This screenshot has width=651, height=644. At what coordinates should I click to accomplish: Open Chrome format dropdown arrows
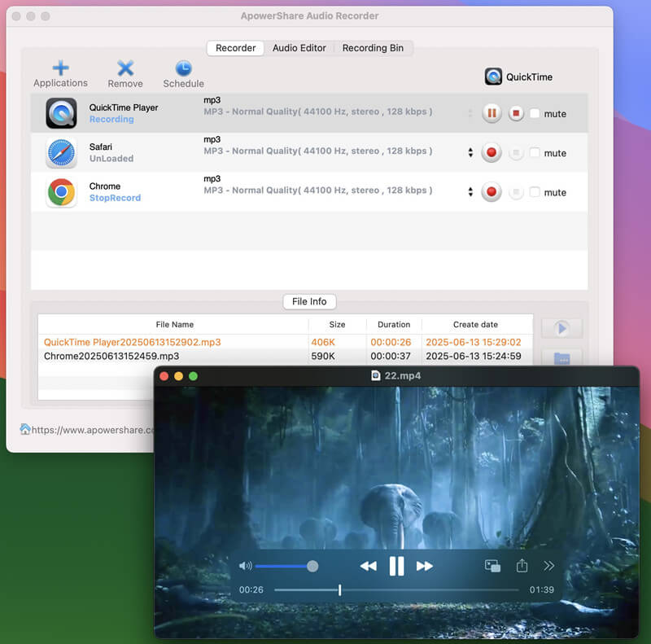pos(470,192)
